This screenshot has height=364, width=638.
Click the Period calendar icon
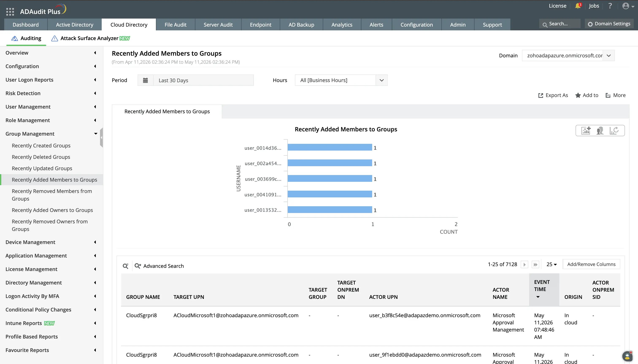(145, 80)
